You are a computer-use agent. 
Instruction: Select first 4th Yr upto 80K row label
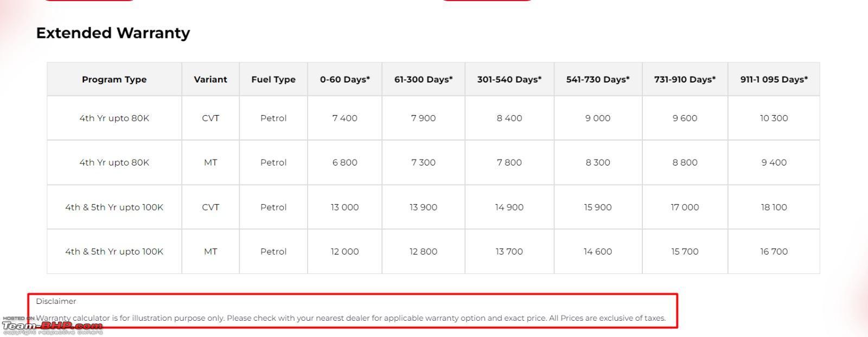pyautogui.click(x=114, y=118)
